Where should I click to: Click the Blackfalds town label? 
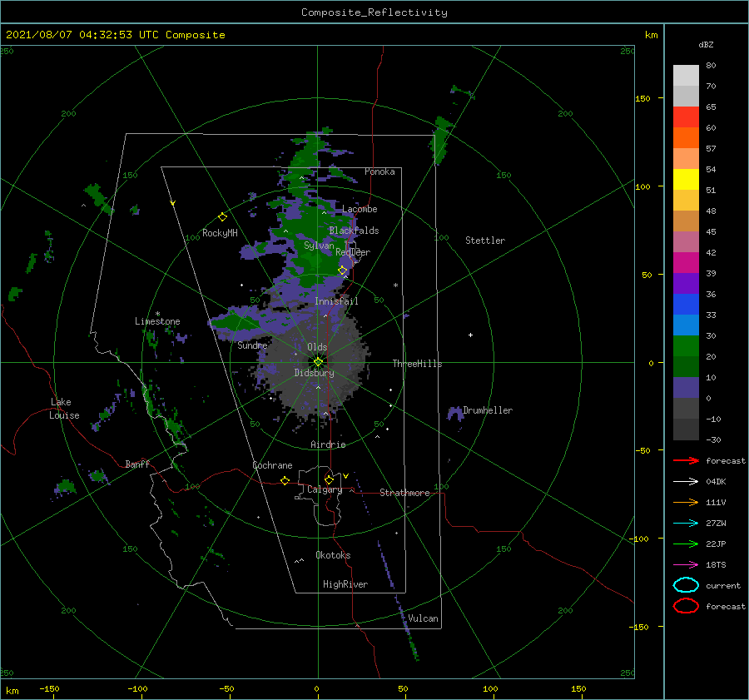pyautogui.click(x=354, y=231)
